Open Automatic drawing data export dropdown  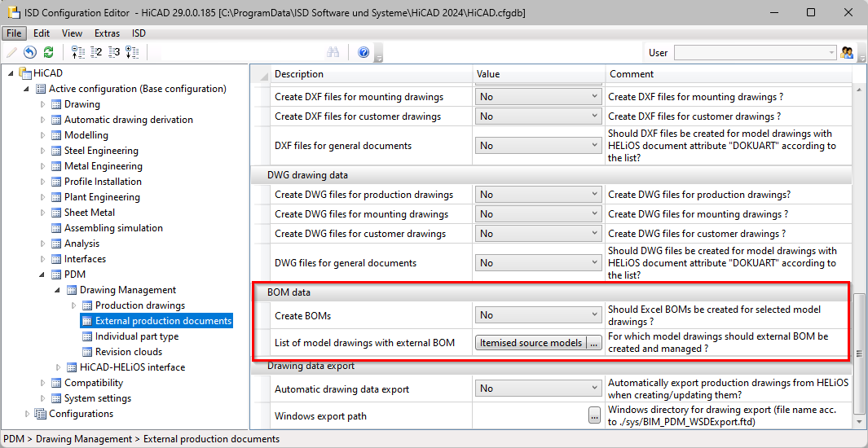click(x=539, y=389)
